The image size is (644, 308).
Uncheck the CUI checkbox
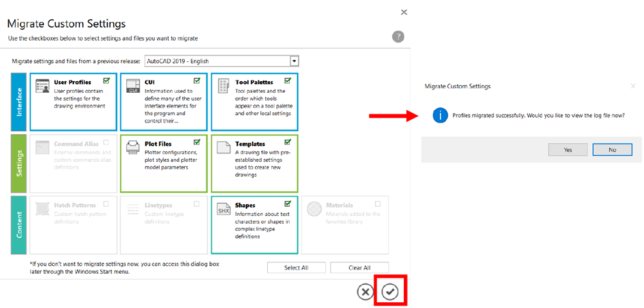[196, 81]
